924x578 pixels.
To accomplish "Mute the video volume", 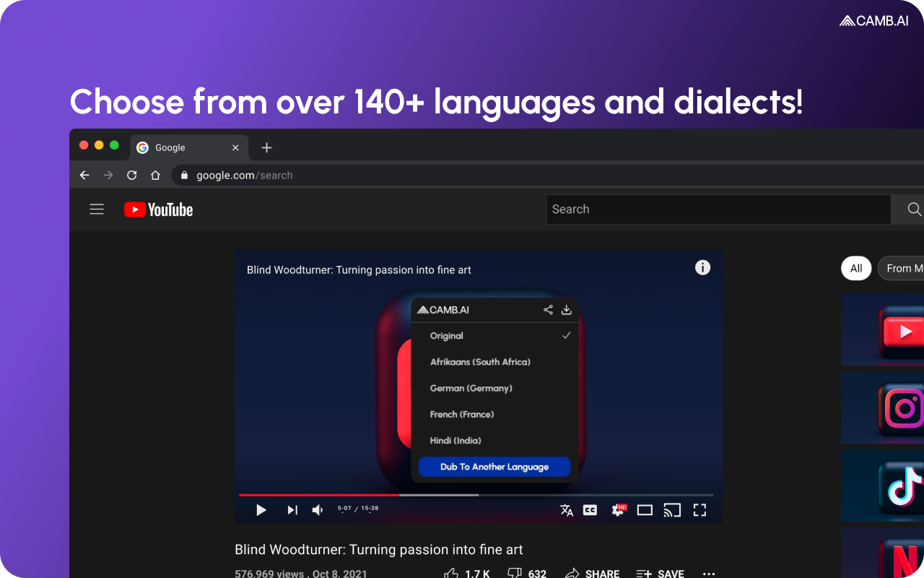I will 317,510.
